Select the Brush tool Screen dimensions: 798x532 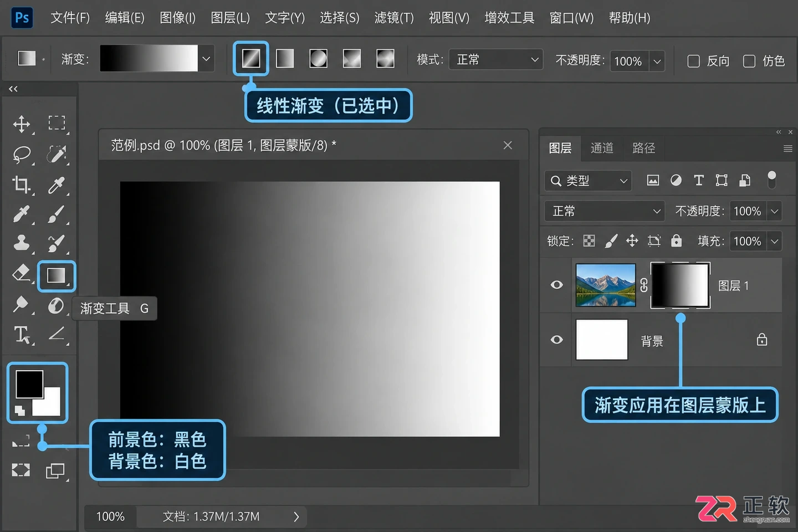tap(57, 214)
